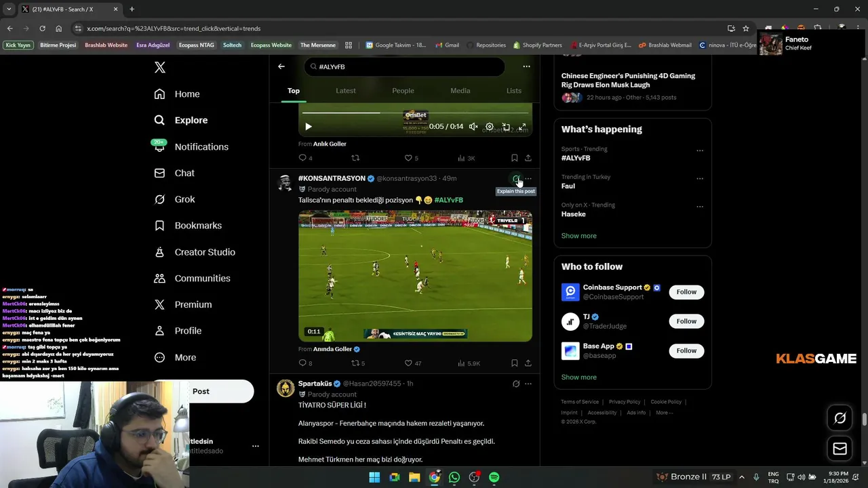868x488 pixels.
Task: Enter fullscreen on top video
Action: click(522, 127)
